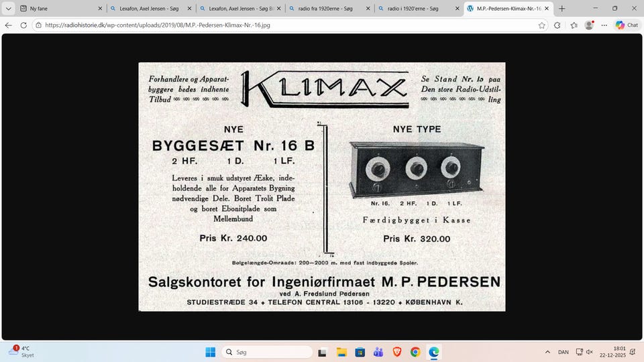
Task: Open a new browser tab
Action: (562, 8)
